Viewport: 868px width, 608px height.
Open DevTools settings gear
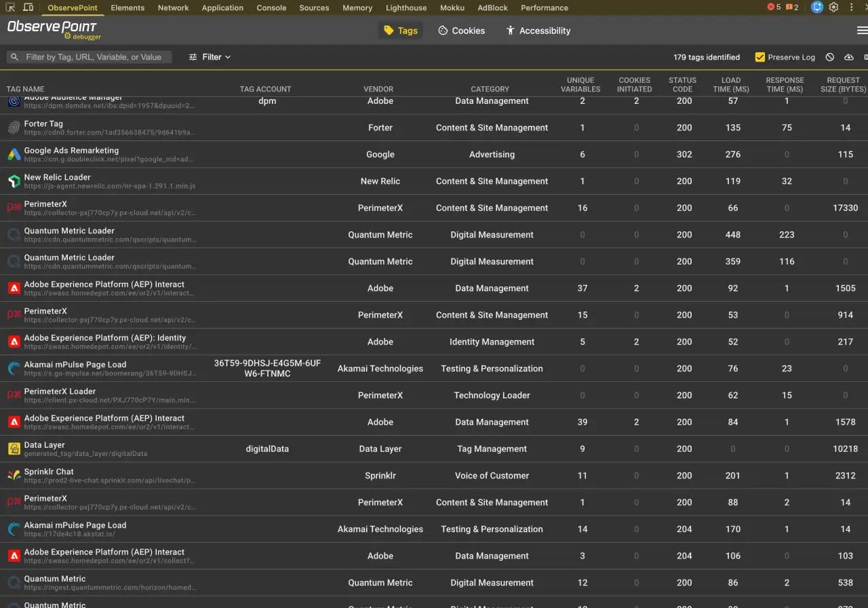[x=834, y=7]
